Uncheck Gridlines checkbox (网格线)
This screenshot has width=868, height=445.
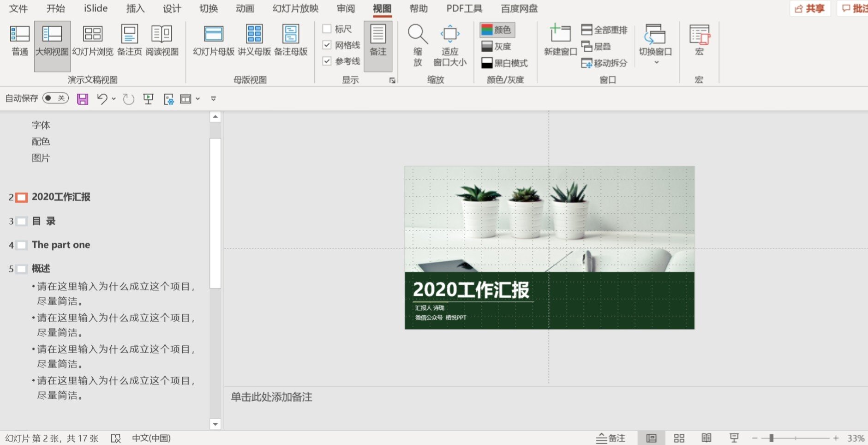[327, 45]
